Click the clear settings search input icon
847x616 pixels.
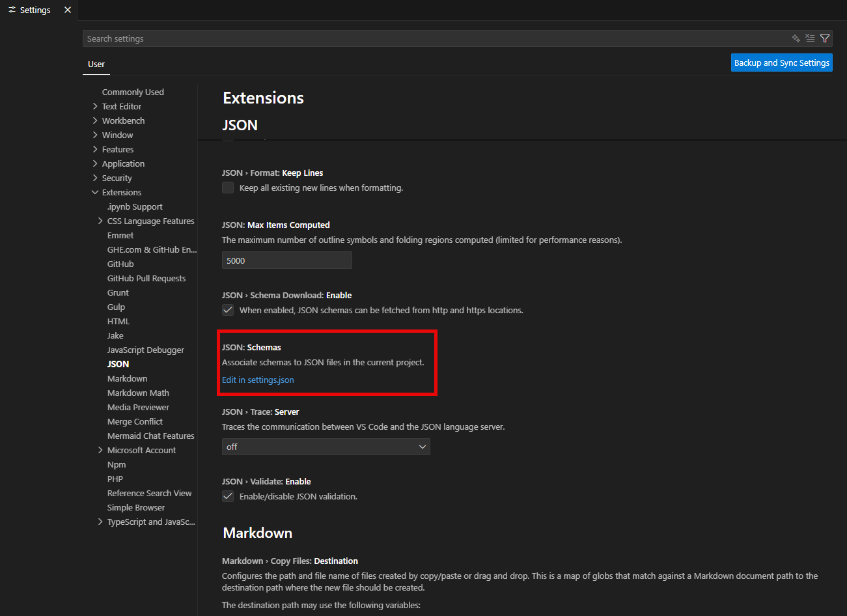point(810,38)
